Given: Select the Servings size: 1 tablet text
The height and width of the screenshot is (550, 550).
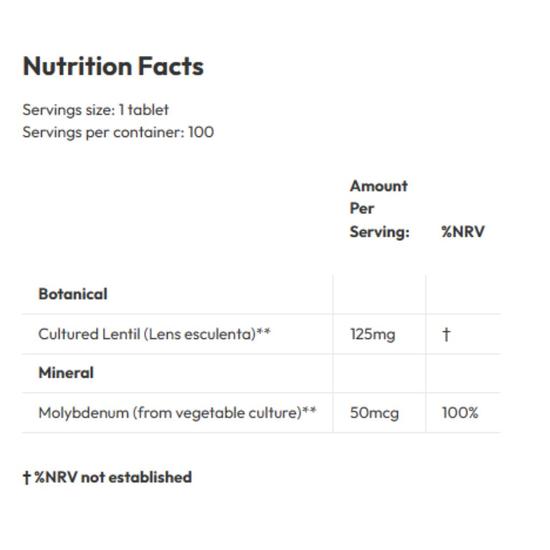Looking at the screenshot, I should (x=95, y=110).
